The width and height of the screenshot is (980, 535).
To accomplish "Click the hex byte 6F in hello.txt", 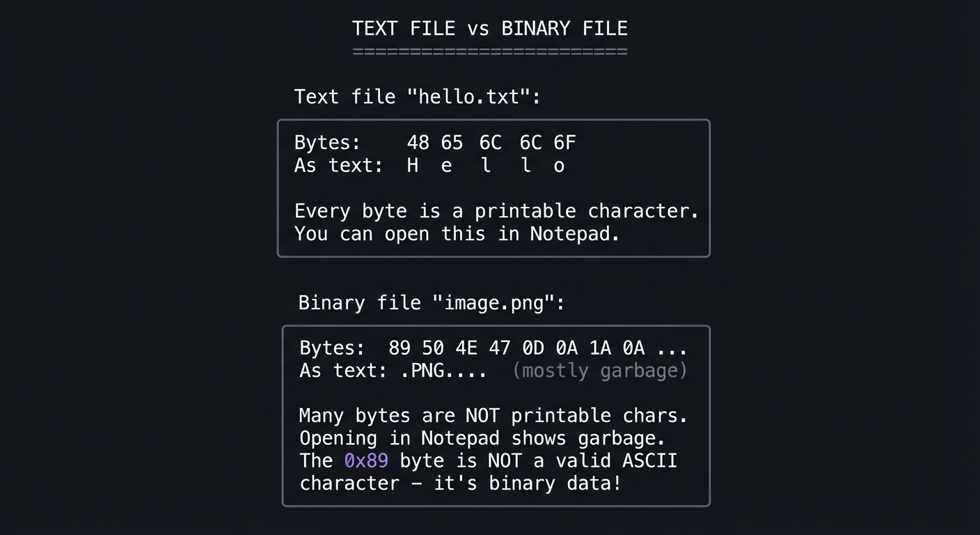I will (564, 143).
